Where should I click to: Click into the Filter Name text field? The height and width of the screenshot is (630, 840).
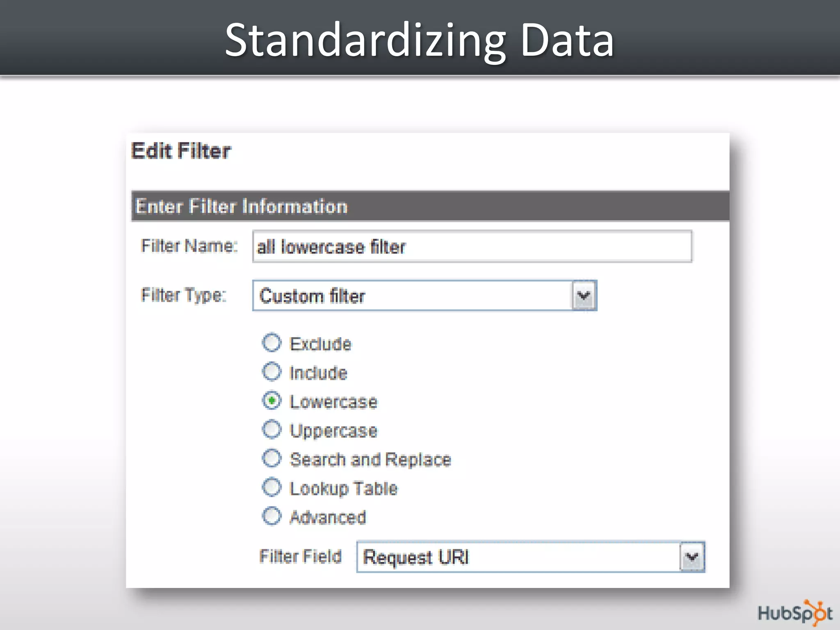click(x=472, y=247)
